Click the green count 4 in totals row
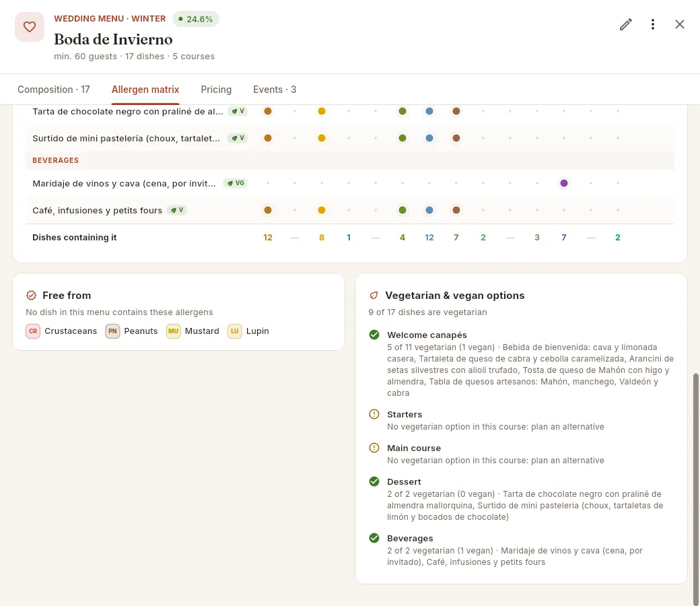Viewport: 700px width, 606px height. point(403,238)
